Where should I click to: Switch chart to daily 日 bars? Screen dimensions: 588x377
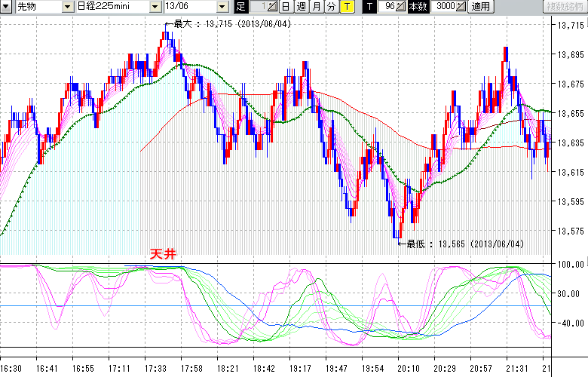(286, 7)
